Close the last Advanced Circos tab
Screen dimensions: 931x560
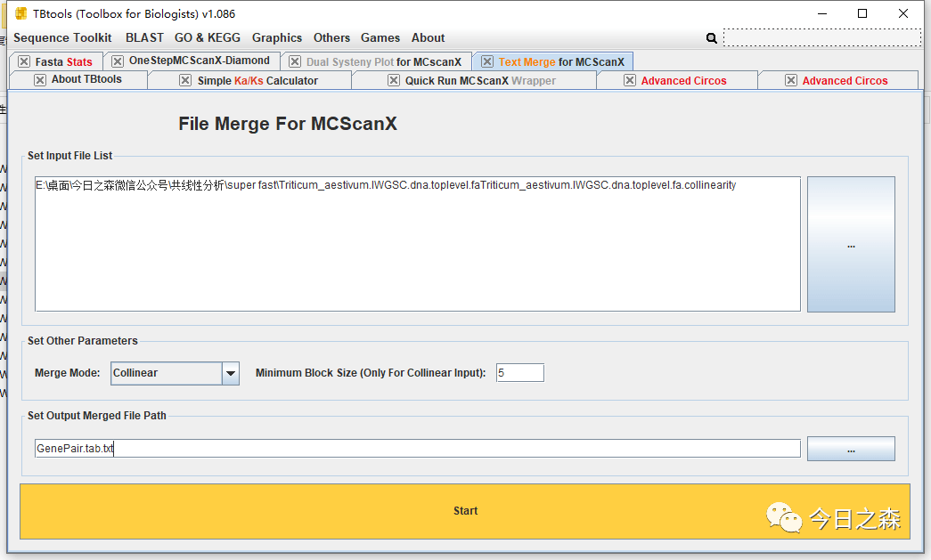pyautogui.click(x=791, y=80)
